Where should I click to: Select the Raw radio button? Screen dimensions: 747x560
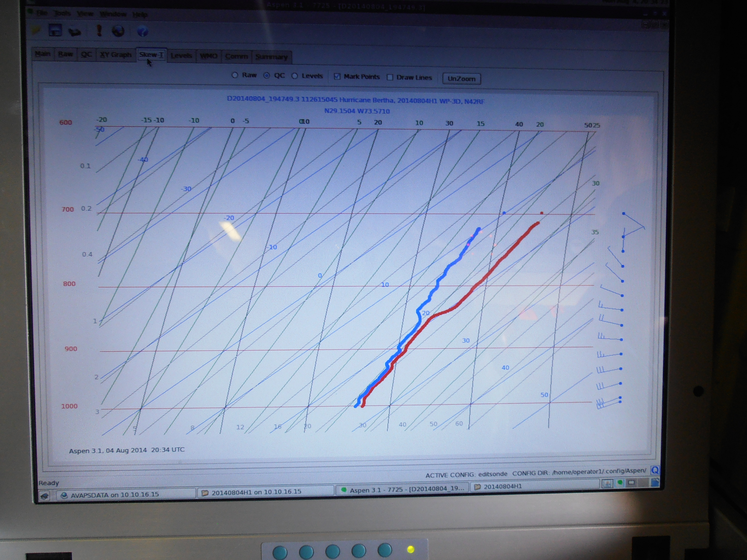[x=244, y=75]
